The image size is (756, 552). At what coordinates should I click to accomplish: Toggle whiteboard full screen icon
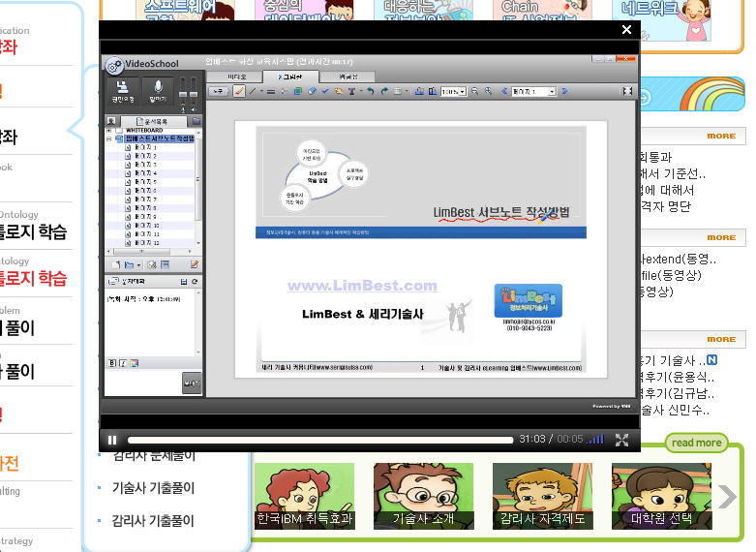click(627, 91)
